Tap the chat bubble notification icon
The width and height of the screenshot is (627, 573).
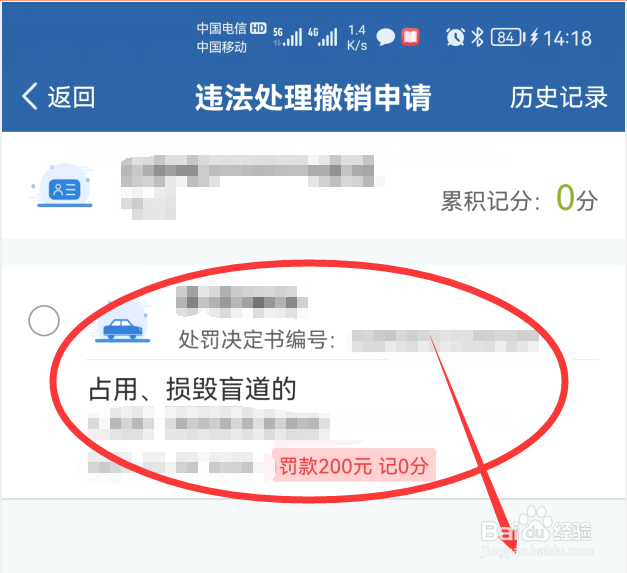(385, 37)
